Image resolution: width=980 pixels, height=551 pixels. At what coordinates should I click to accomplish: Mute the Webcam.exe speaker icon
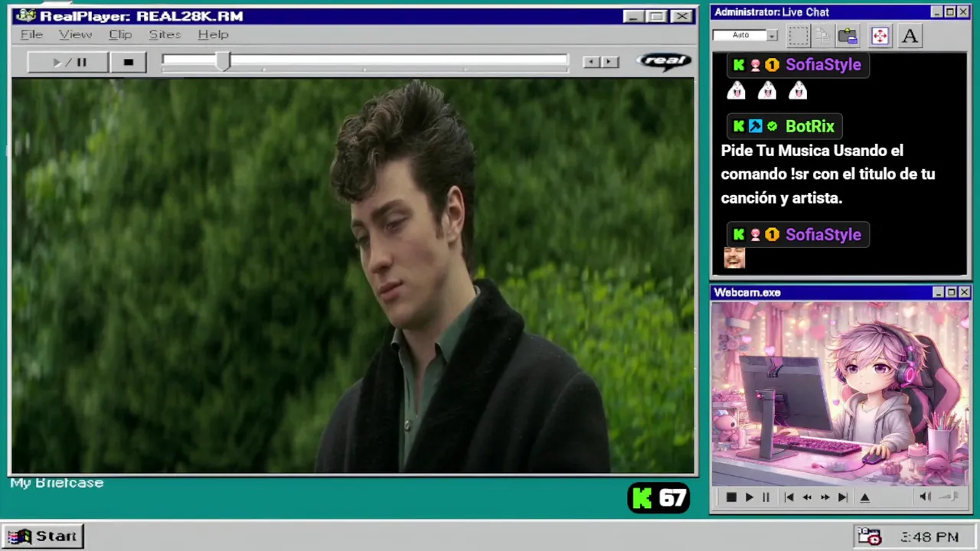click(x=925, y=497)
